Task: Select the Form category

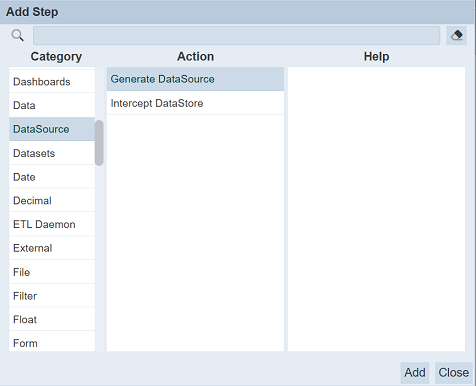Action: pos(52,342)
